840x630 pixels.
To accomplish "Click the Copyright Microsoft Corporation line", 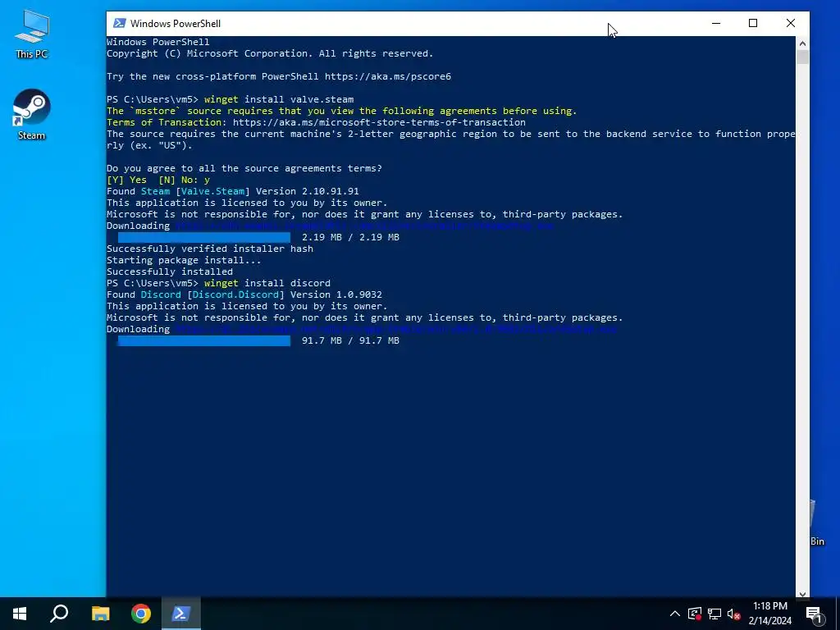I will 269,53.
